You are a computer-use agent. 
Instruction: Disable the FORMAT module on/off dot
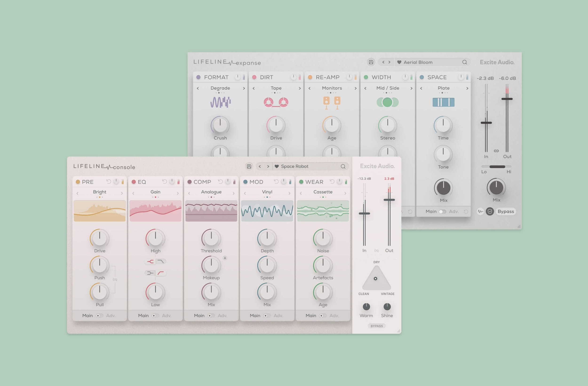point(198,77)
